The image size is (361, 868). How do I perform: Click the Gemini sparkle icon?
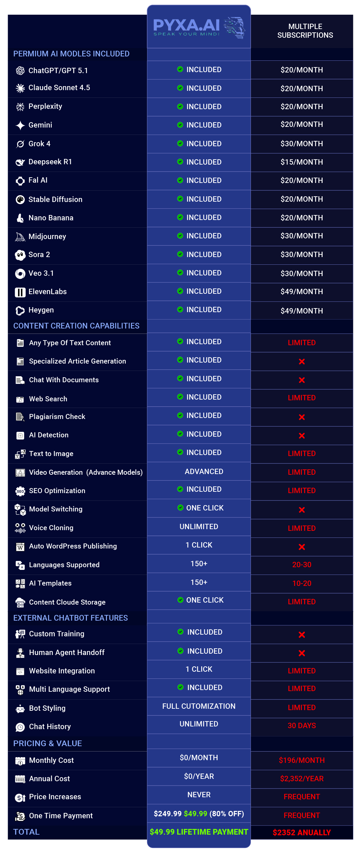(x=20, y=125)
